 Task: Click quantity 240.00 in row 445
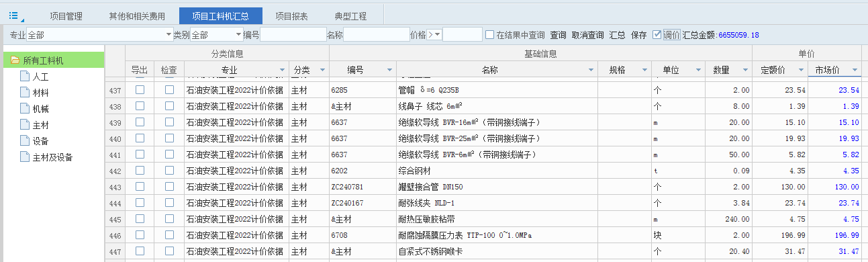click(728, 219)
